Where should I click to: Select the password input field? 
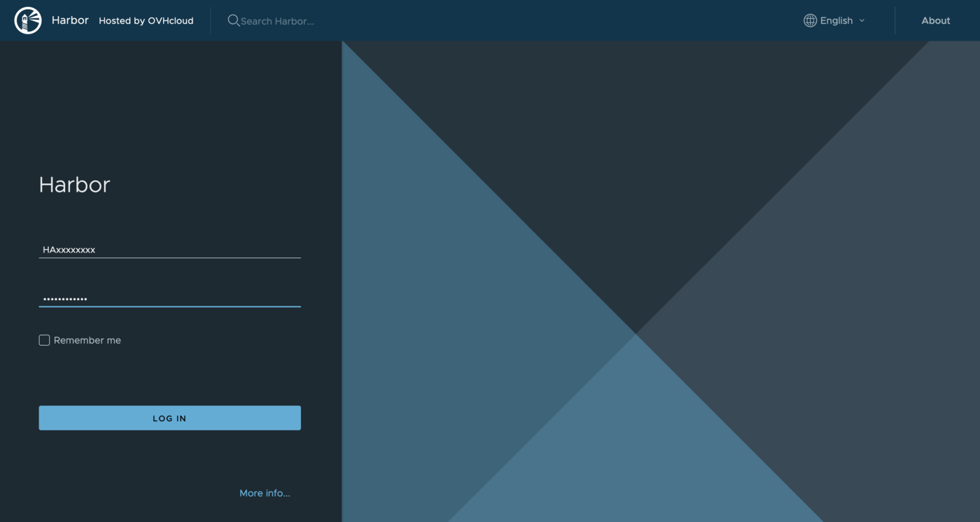click(169, 298)
